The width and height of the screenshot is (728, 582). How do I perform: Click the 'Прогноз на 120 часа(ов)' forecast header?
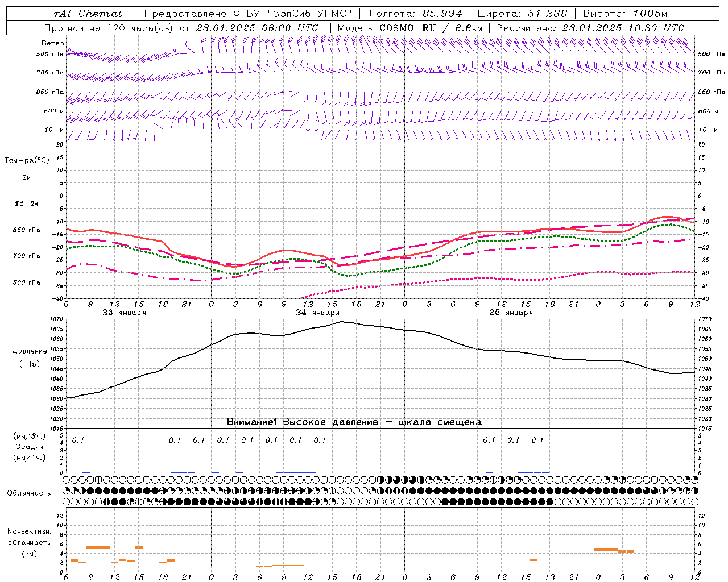coord(110,28)
